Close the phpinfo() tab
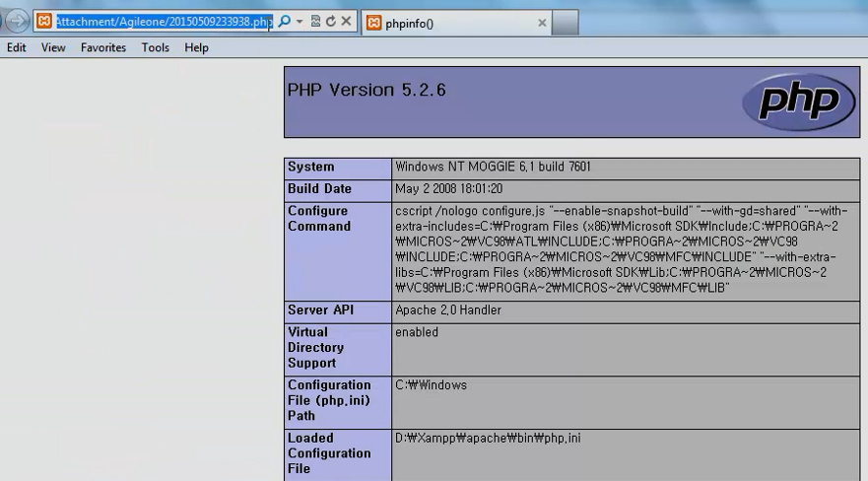Viewport: 868px width, 481px height. pos(542,23)
